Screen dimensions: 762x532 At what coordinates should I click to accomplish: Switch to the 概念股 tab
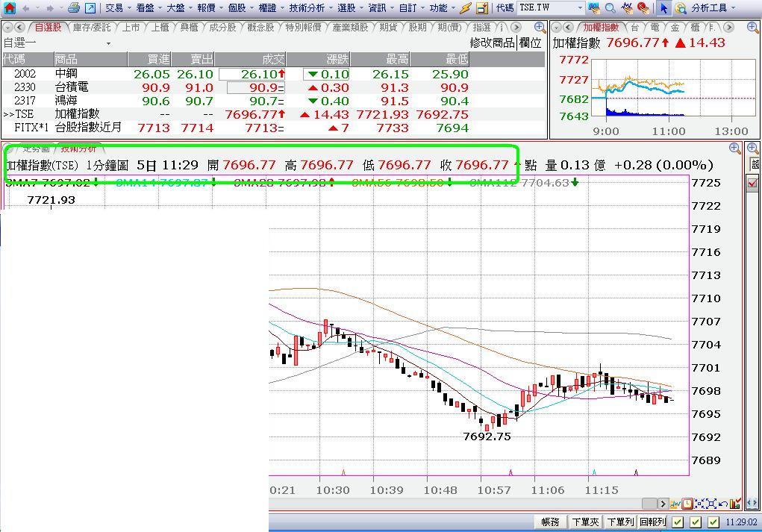point(260,28)
